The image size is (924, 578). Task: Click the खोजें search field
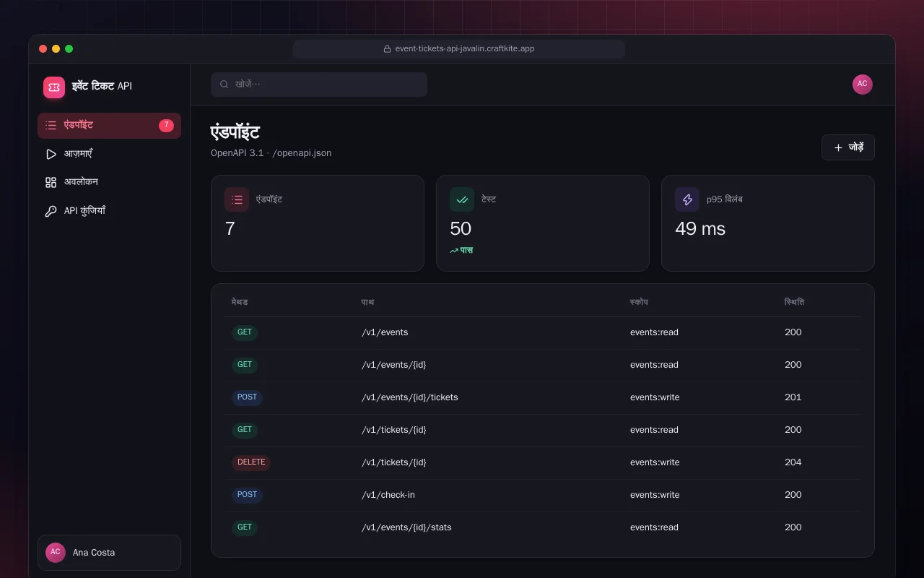319,85
